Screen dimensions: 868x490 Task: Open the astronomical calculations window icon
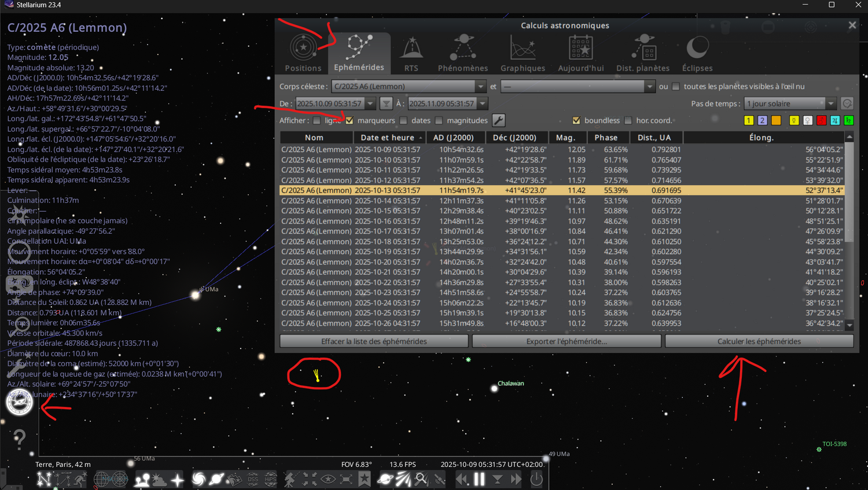click(19, 403)
